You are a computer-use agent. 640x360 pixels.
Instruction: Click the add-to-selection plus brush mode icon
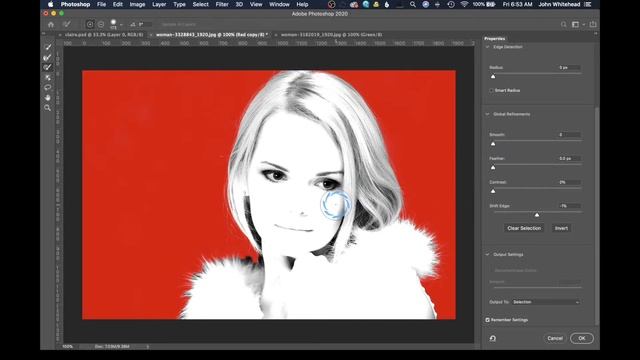90,24
